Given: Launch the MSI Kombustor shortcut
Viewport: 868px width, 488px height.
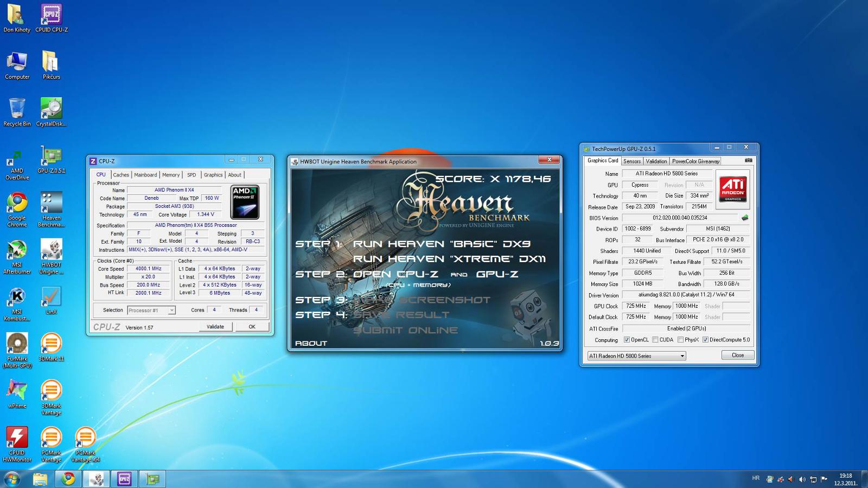Looking at the screenshot, I should pos(17,304).
